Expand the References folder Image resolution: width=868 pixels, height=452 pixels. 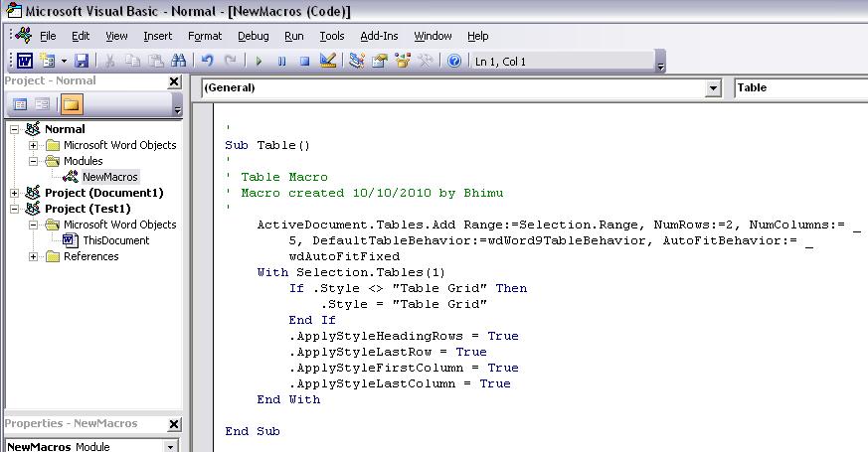pyautogui.click(x=33, y=256)
